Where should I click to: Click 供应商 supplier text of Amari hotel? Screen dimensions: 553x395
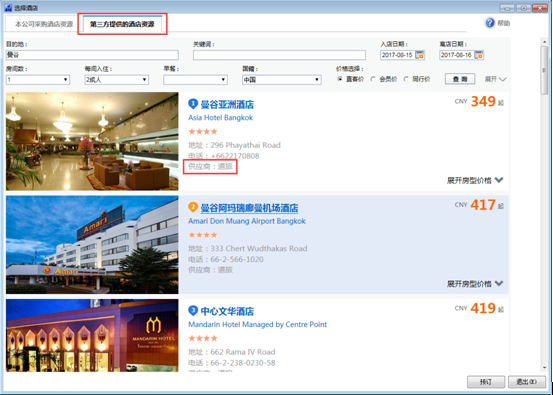211,270
